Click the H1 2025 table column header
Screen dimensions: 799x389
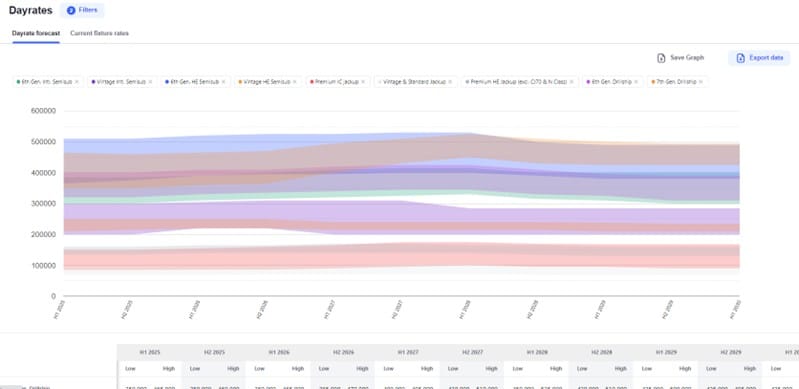tap(150, 352)
